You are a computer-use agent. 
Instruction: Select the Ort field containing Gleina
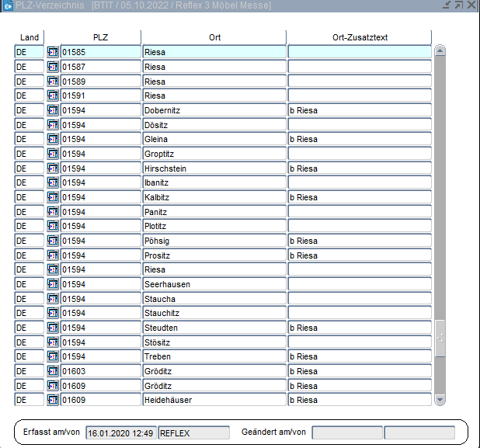(x=214, y=139)
